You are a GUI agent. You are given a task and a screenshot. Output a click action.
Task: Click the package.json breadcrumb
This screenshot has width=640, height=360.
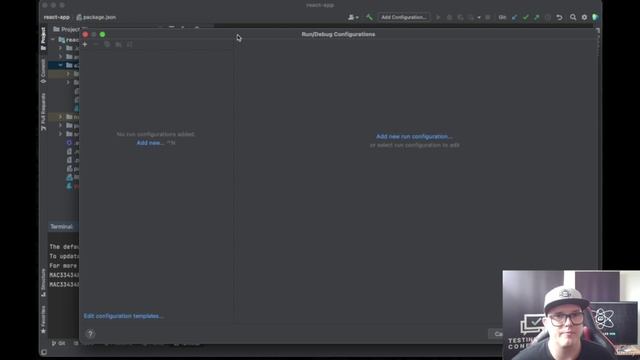[96, 17]
